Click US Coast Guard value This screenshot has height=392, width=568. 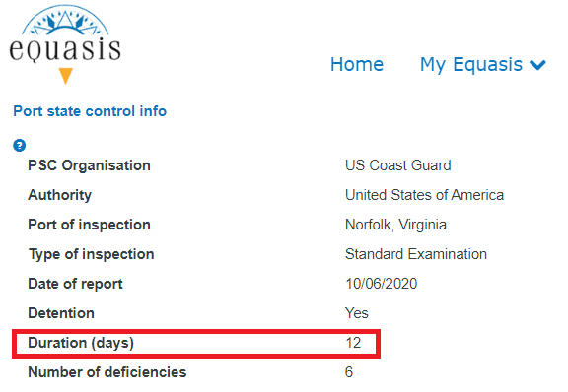click(x=398, y=165)
